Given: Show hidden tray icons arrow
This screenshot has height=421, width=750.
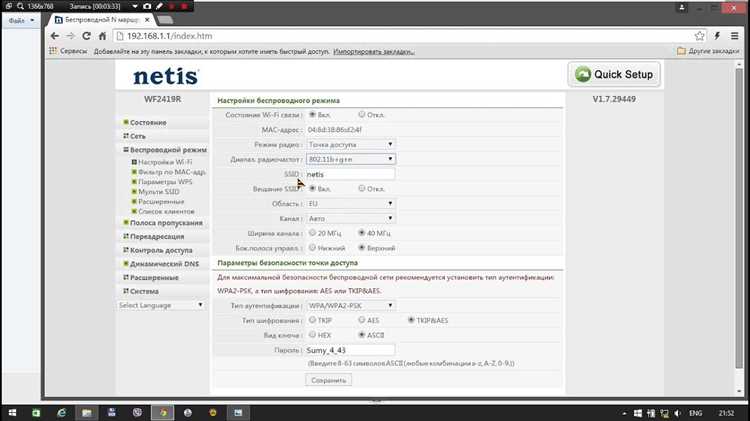Looking at the screenshot, I should 624,413.
